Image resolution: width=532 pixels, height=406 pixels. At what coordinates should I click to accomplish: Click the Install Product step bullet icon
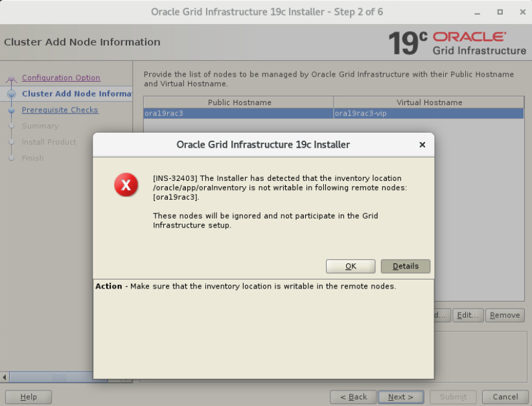click(12, 142)
